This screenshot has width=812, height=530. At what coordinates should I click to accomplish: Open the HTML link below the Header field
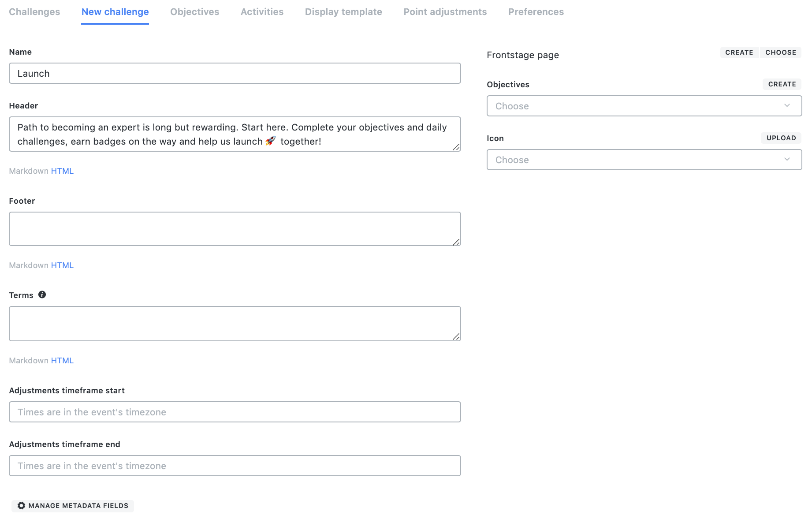point(62,171)
